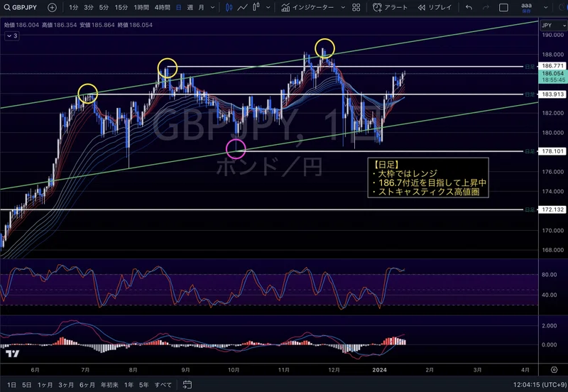Click the undo arrow icon

(x=469, y=7)
